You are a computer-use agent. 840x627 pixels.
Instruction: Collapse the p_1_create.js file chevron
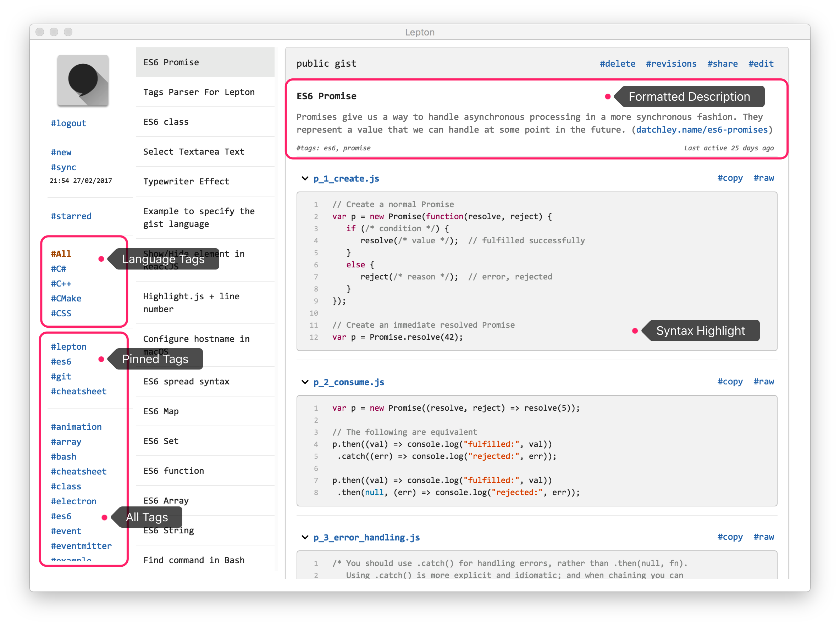304,178
